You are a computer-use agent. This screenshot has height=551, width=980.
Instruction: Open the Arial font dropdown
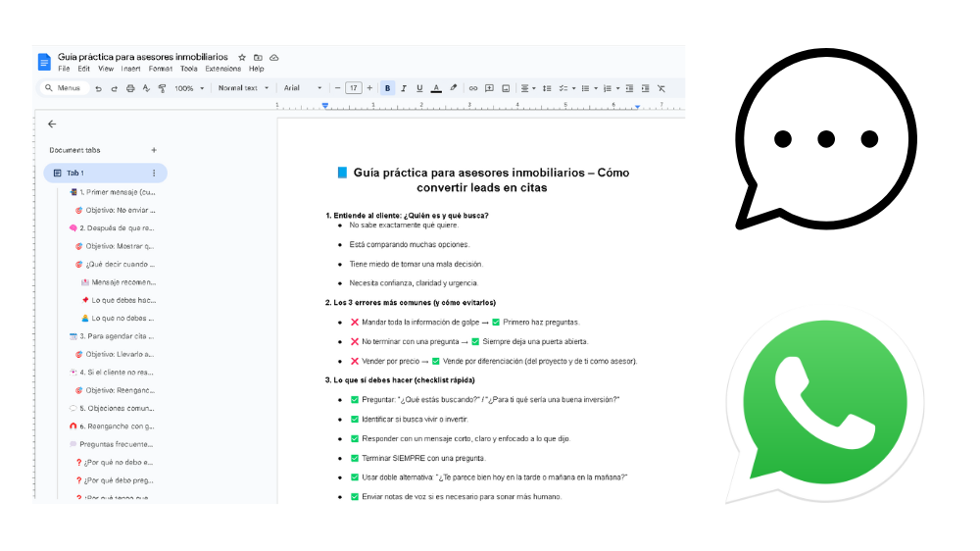point(303,88)
